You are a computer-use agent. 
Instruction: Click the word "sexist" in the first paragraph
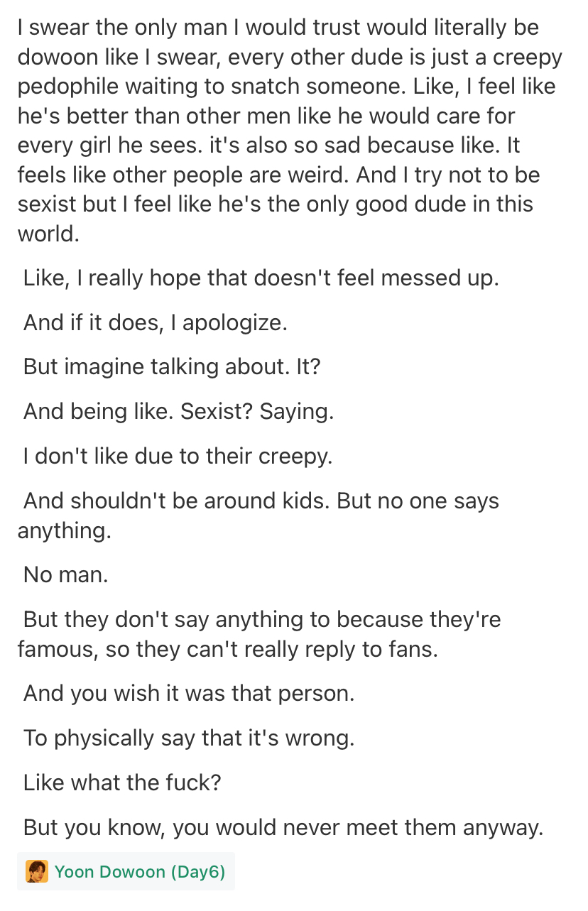48,204
